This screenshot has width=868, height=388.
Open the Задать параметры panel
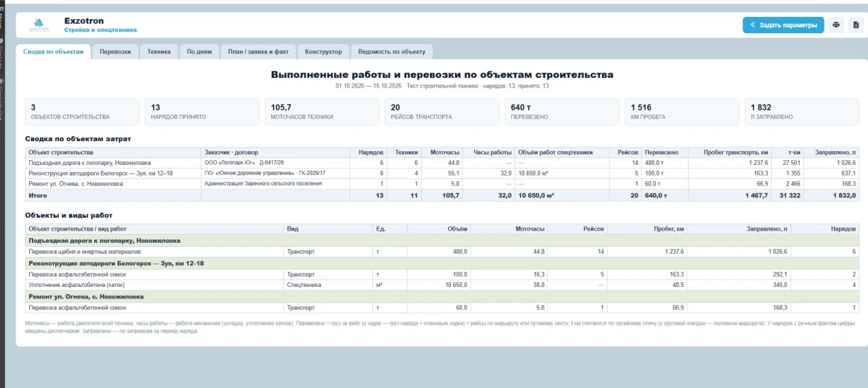[x=783, y=25]
